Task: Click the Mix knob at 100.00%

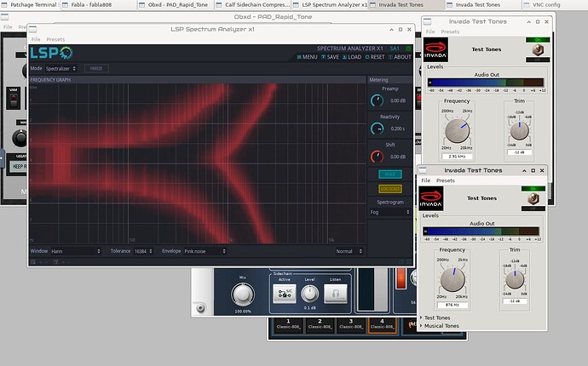Action: [243, 295]
